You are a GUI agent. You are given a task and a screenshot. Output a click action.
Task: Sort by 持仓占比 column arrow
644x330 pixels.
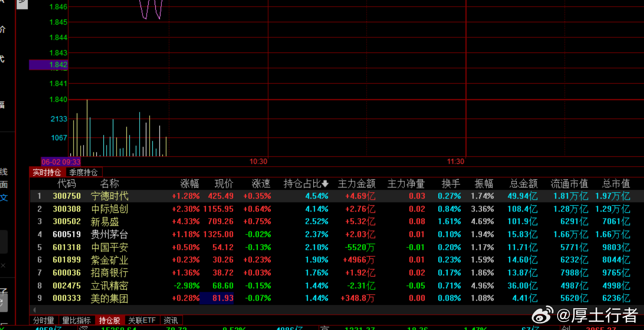(x=325, y=184)
